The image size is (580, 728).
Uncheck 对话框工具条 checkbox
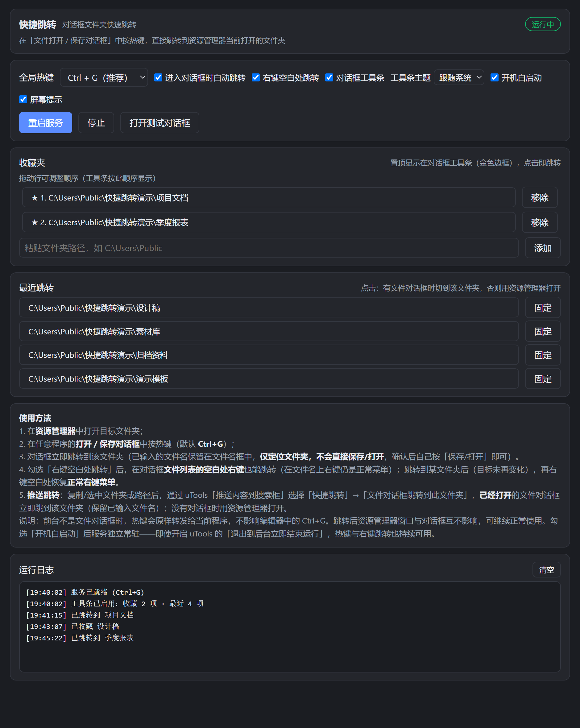(329, 78)
